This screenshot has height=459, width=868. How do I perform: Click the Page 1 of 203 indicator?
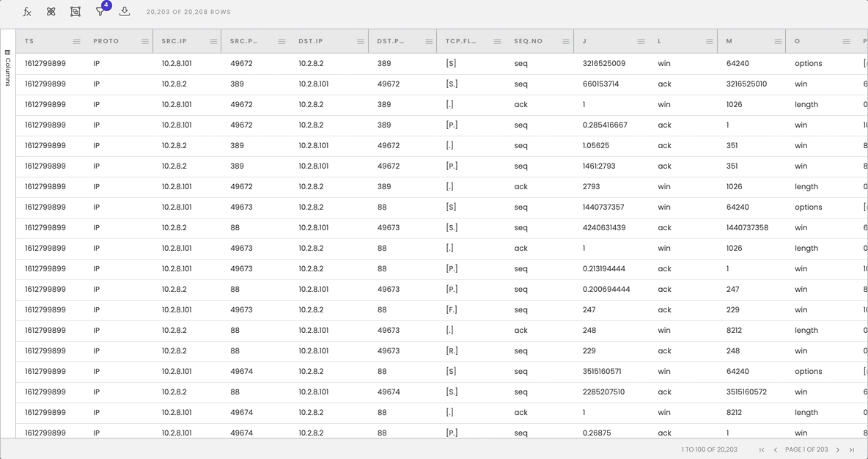806,449
